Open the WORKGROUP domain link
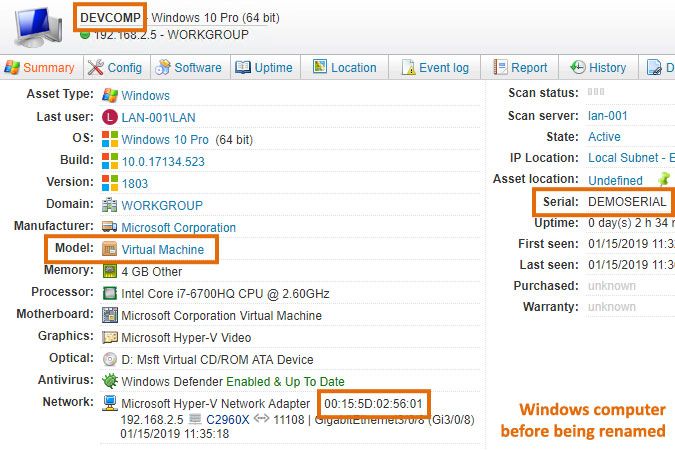 click(x=161, y=205)
